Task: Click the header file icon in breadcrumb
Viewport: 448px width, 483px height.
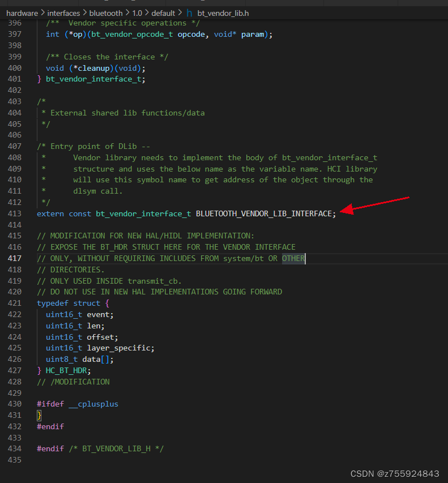Action: 189,13
